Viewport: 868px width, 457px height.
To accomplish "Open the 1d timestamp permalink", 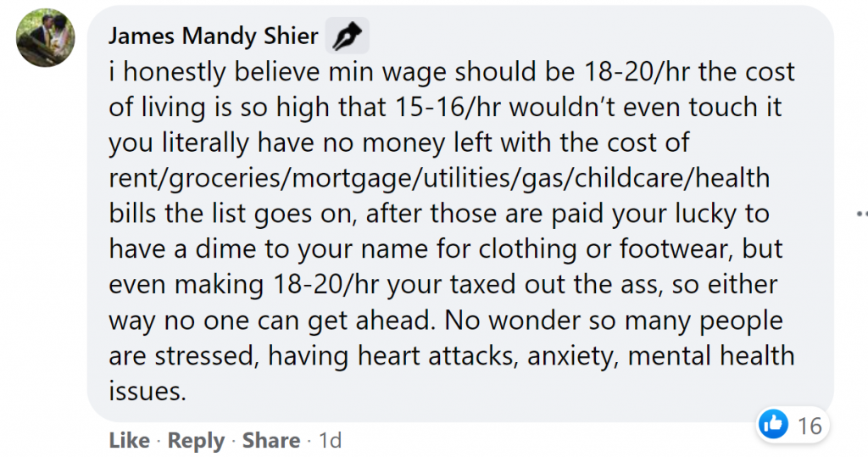I will tap(330, 441).
